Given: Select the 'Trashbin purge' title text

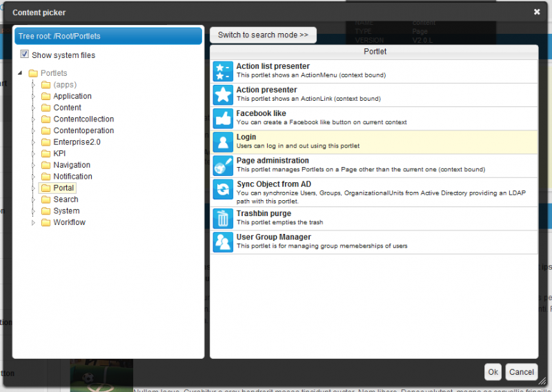Looking at the screenshot, I should (x=264, y=213).
